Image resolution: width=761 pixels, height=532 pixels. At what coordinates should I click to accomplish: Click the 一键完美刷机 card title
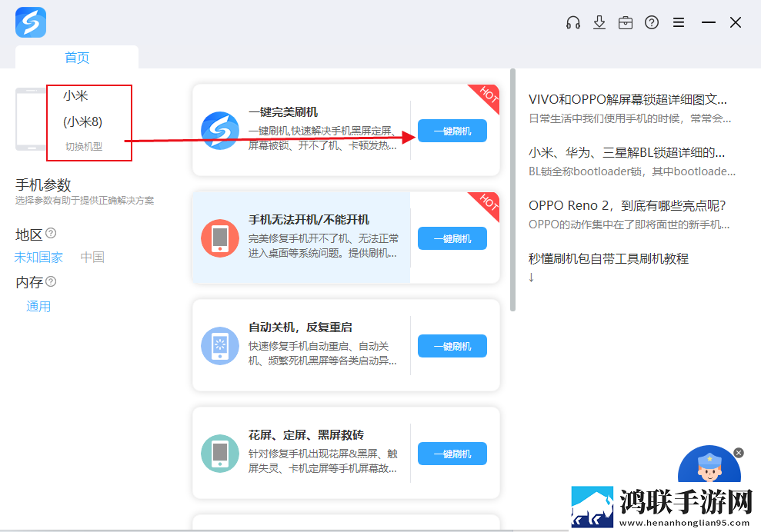[283, 112]
